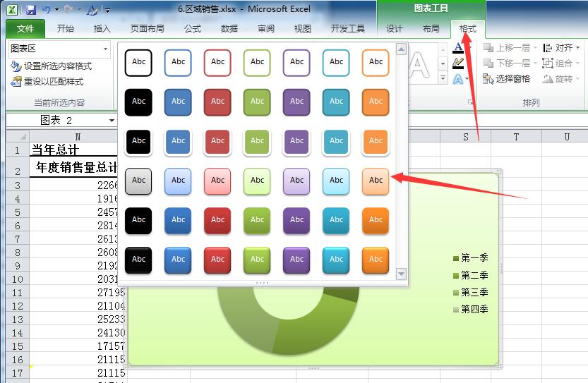The image size is (588, 383).
Task: Select the light orange gradient Abc style
Action: [x=376, y=181]
